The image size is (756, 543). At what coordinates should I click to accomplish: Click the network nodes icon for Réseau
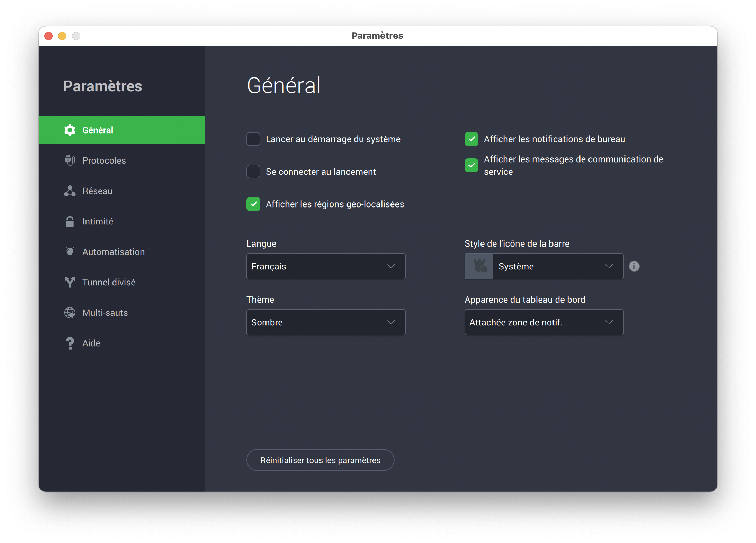point(70,191)
